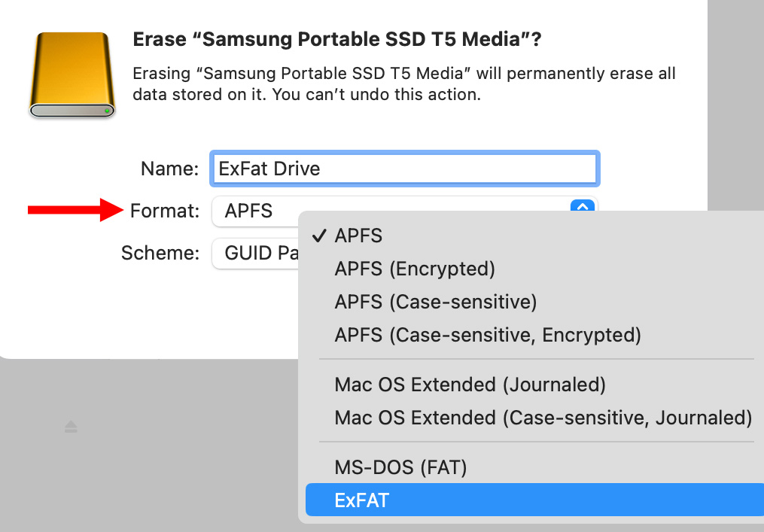Select APFS (Case-sensitive, Encrypted) option
The image size is (764, 532).
[x=488, y=335]
